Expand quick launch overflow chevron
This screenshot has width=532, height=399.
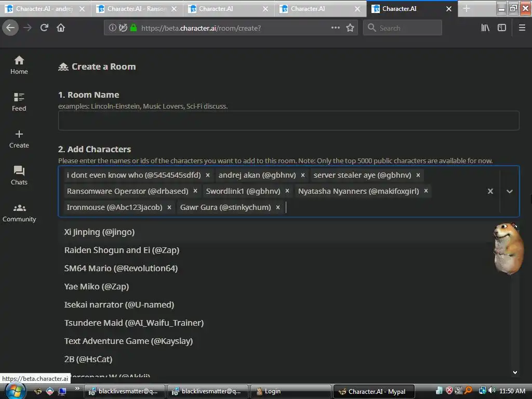click(x=77, y=389)
